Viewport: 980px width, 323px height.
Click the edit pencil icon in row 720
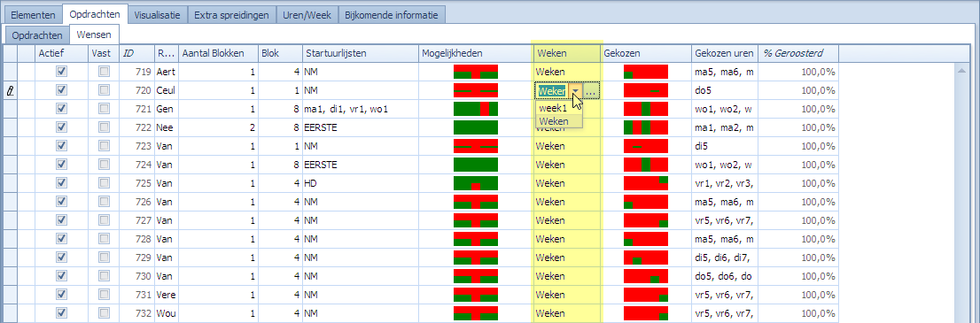point(10,90)
